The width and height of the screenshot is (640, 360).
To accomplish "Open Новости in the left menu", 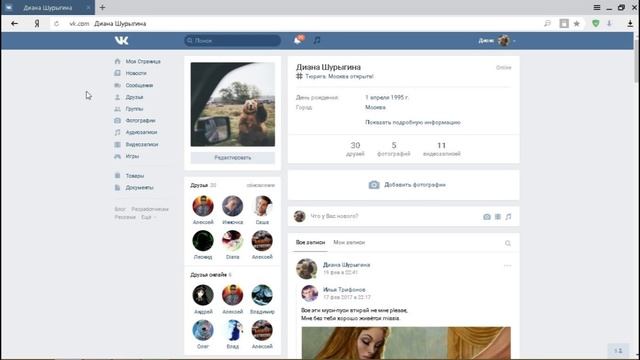I will [x=136, y=73].
